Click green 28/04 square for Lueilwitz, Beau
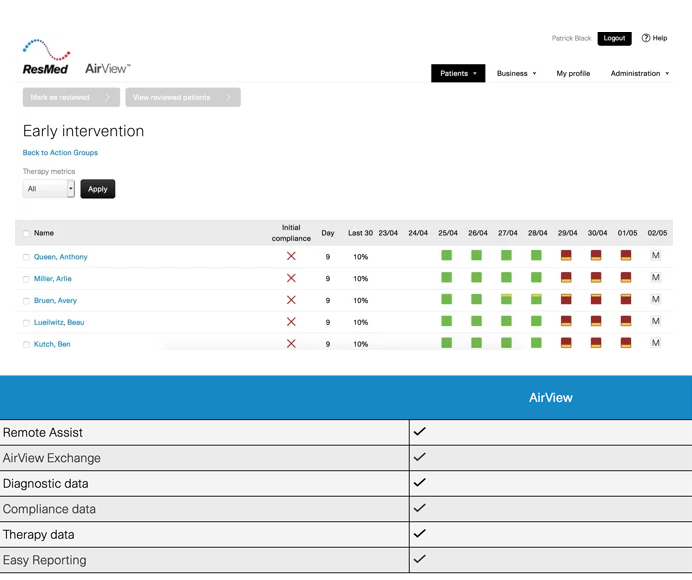The width and height of the screenshot is (692, 580). coord(536,320)
